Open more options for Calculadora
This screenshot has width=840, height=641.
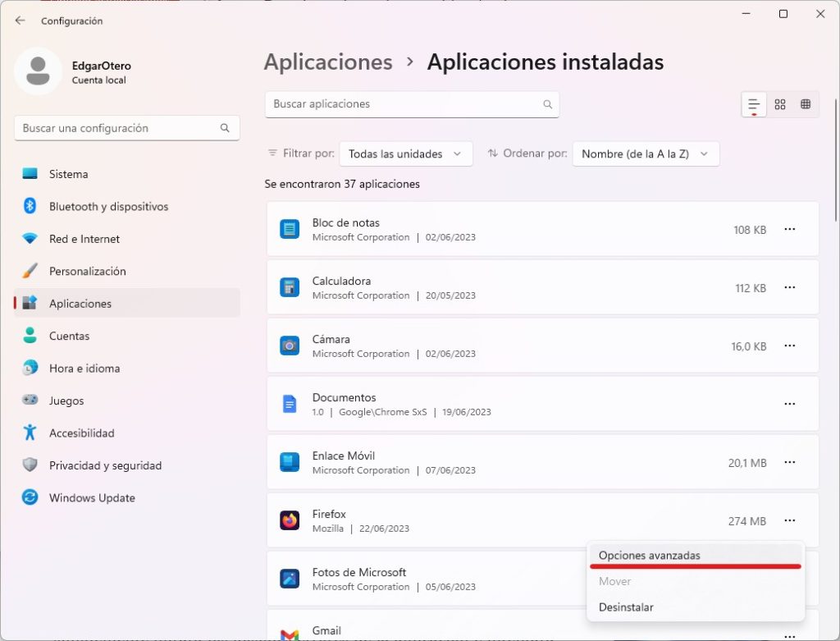coord(790,288)
